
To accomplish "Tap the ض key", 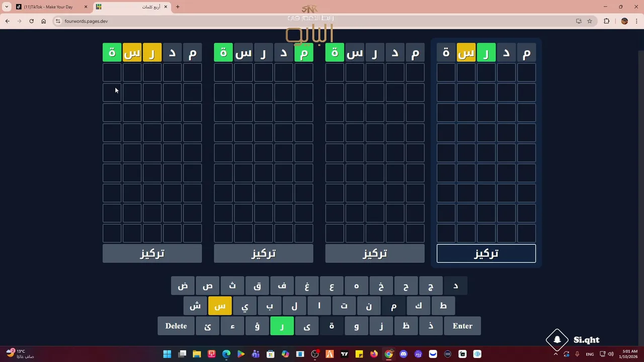I will 183,286.
